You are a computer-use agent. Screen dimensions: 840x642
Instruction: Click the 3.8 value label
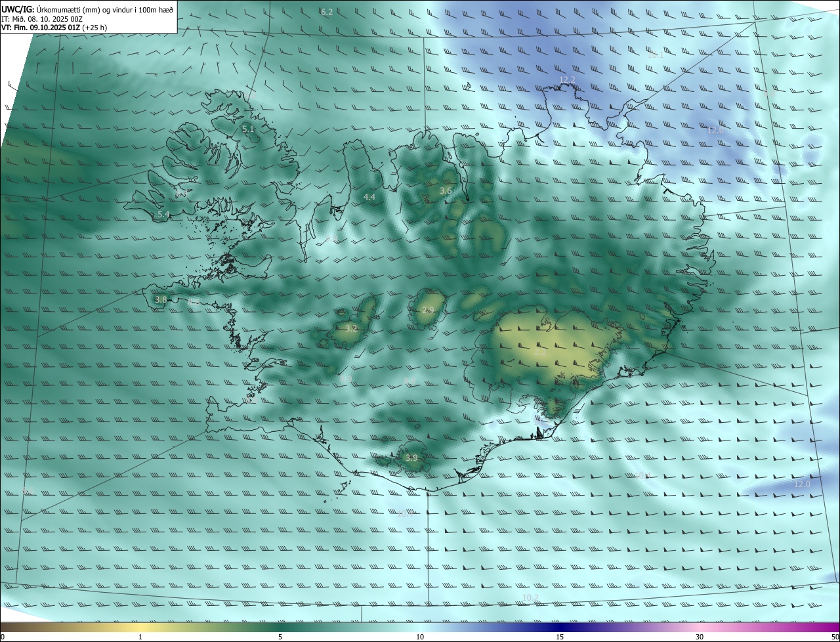161,299
